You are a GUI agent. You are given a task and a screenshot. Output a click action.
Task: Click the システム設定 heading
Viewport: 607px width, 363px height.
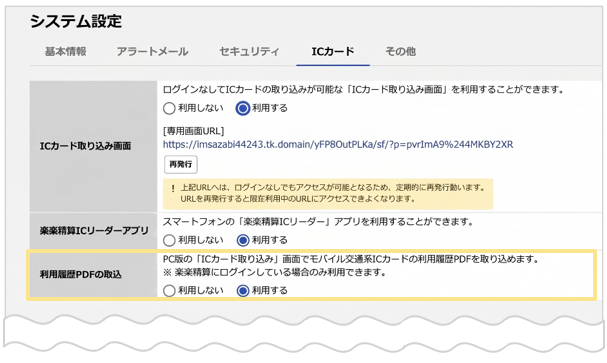76,21
